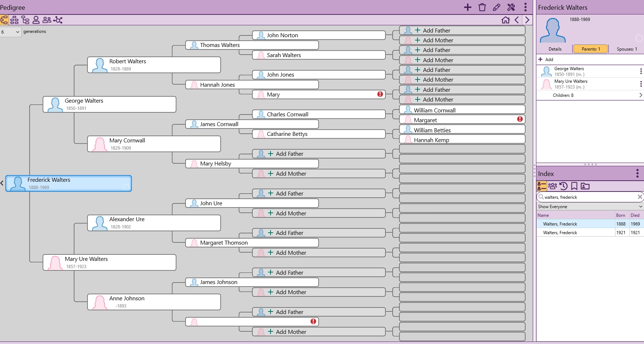Select the Thomas Walters box
644x344 pixels.
coord(252,45)
